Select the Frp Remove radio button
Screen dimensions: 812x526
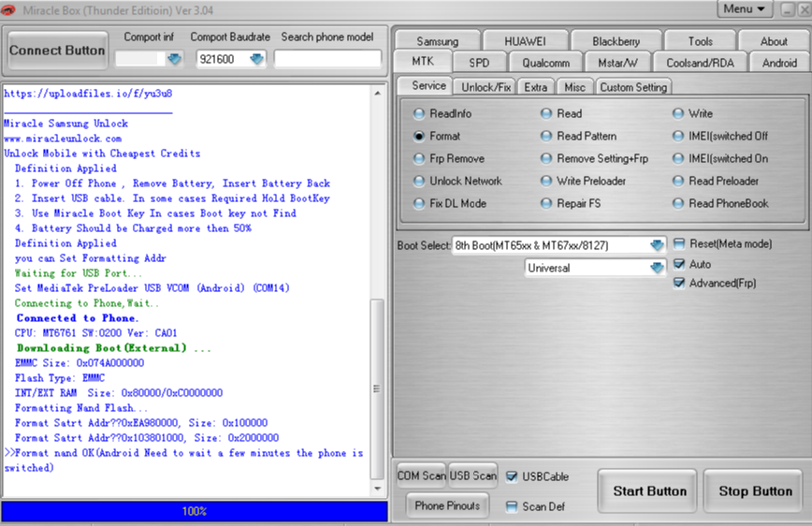coord(419,158)
